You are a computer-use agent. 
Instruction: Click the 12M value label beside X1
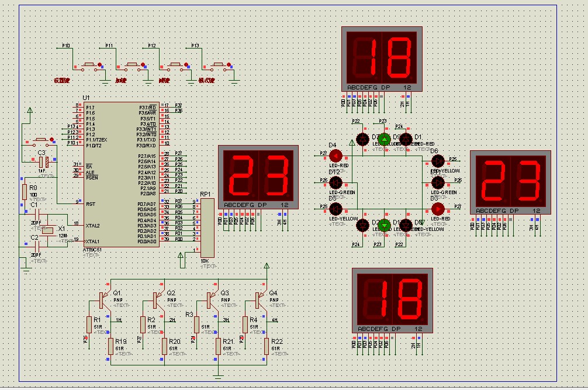(x=63, y=236)
